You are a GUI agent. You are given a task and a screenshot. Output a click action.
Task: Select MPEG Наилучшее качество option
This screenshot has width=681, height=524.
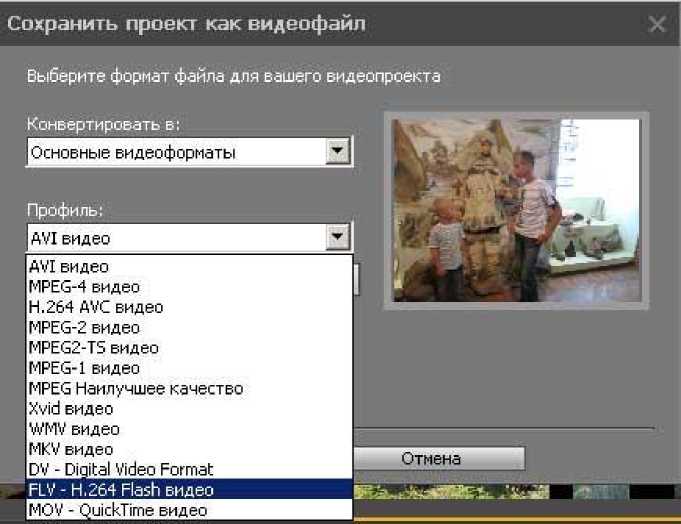point(189,388)
